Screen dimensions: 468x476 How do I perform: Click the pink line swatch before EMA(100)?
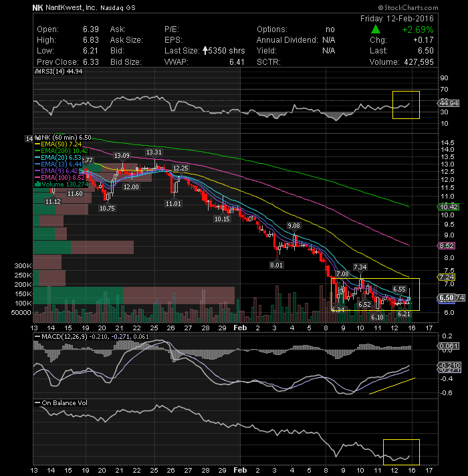[x=37, y=178]
